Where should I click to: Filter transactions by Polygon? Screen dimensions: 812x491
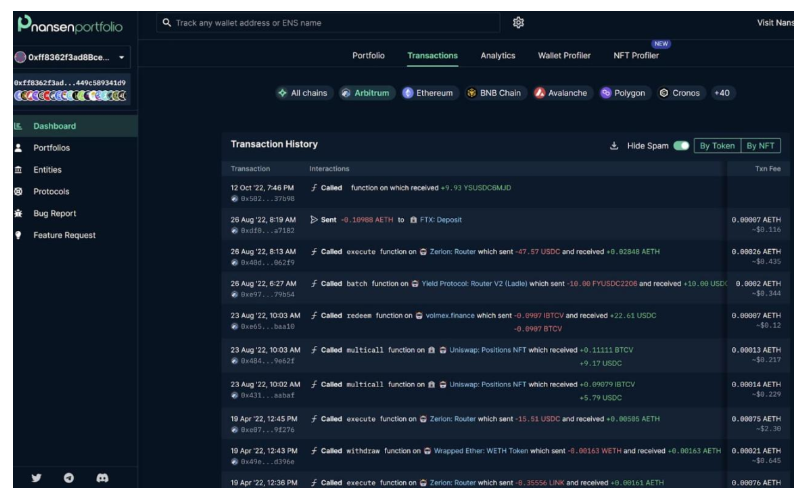pos(625,93)
